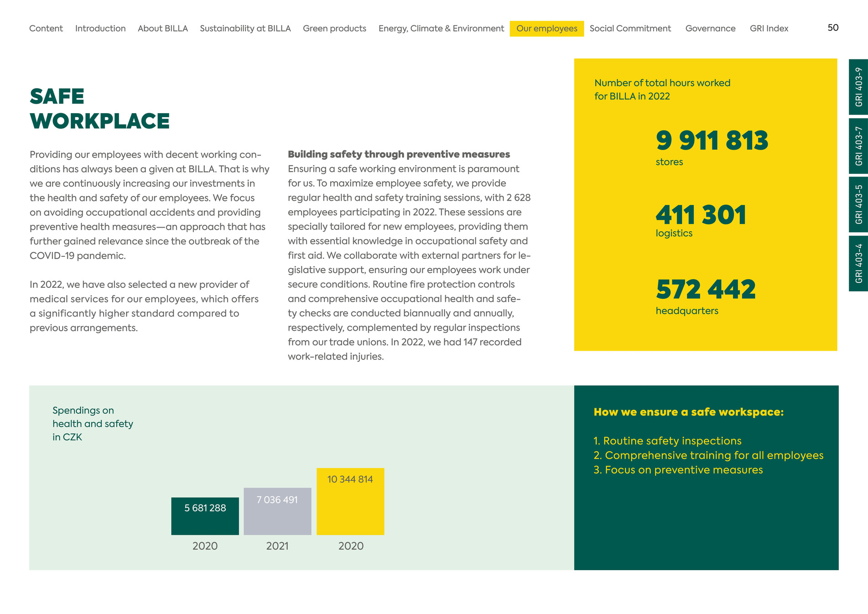Click the 2020 label under the yellow bar
The width and height of the screenshot is (868, 614).
tap(351, 546)
